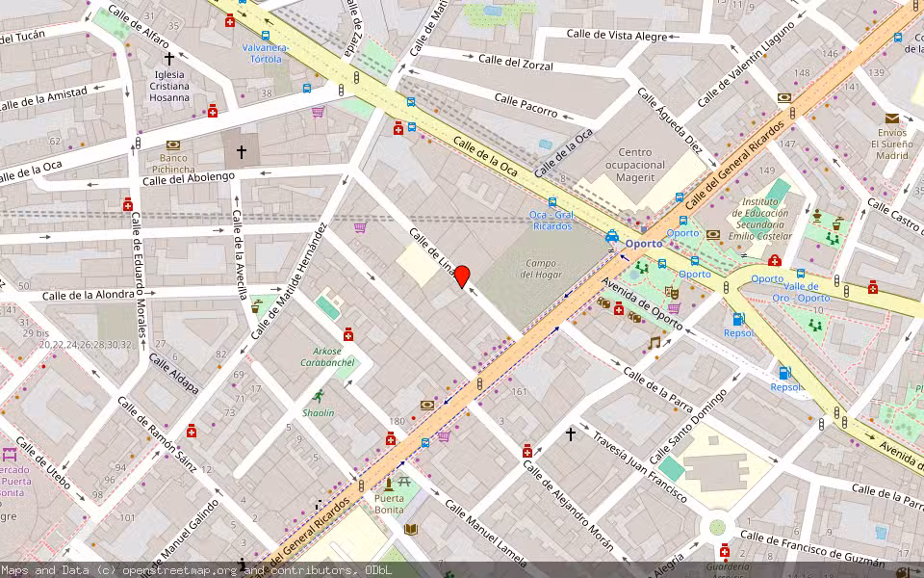Select the Calle Aldapa street label

(174, 374)
